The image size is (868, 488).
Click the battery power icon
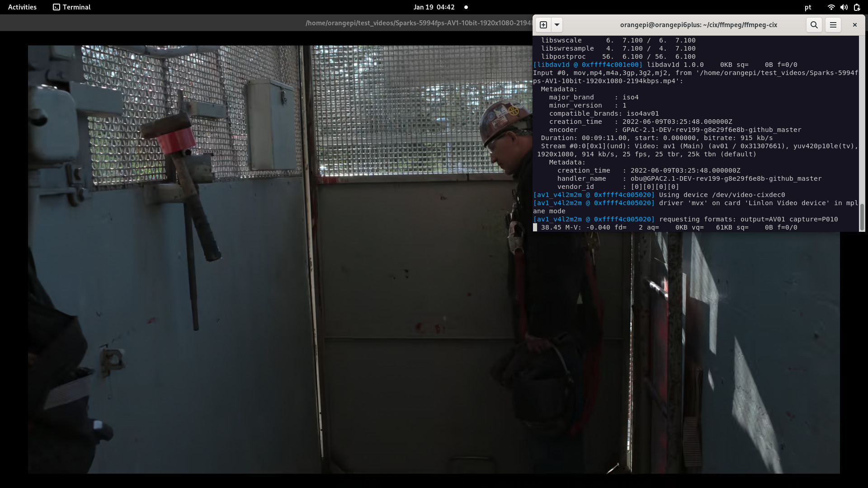click(857, 7)
